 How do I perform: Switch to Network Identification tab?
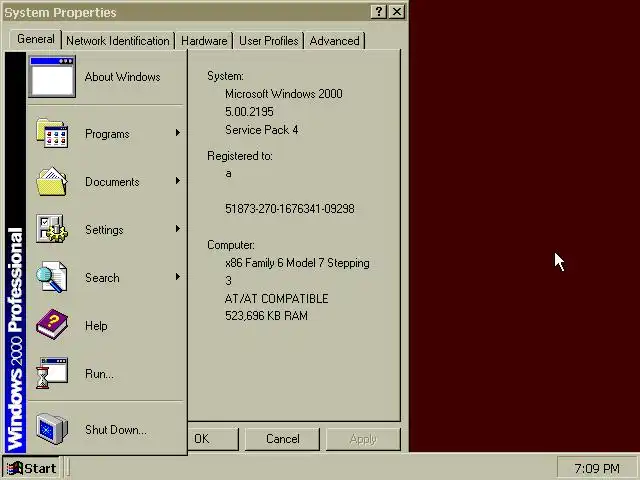point(118,41)
